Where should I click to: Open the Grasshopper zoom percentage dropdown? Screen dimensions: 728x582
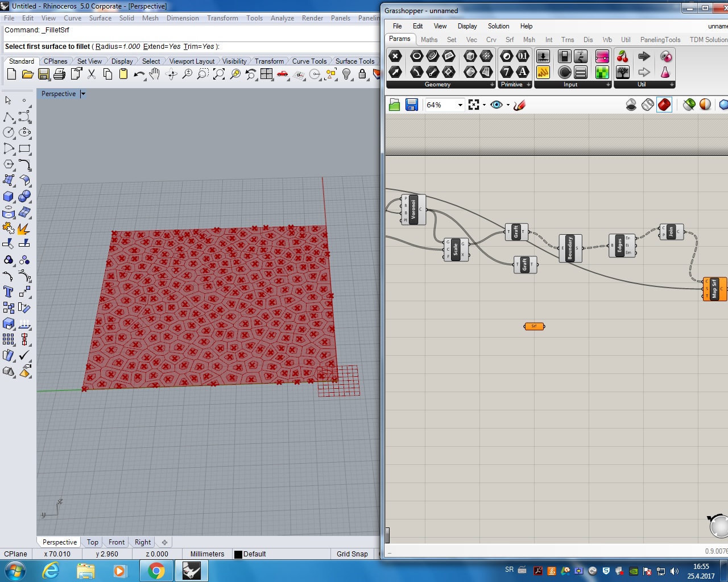point(460,105)
